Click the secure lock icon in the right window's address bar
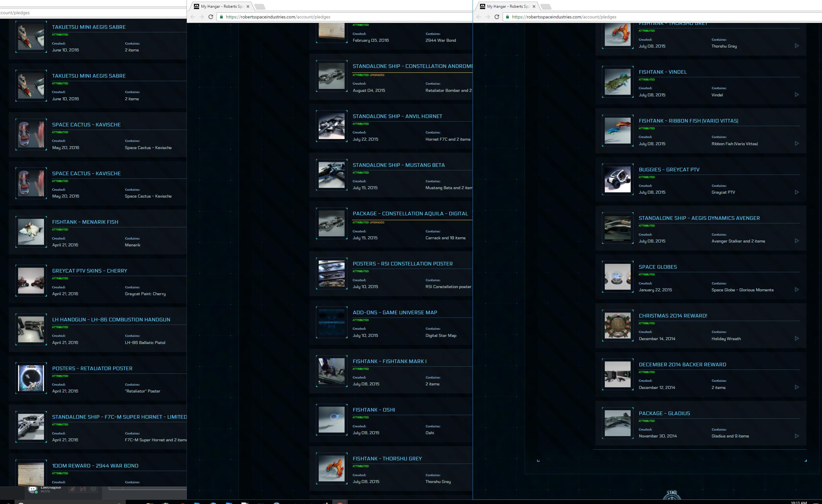This screenshot has width=822, height=504. pyautogui.click(x=507, y=17)
